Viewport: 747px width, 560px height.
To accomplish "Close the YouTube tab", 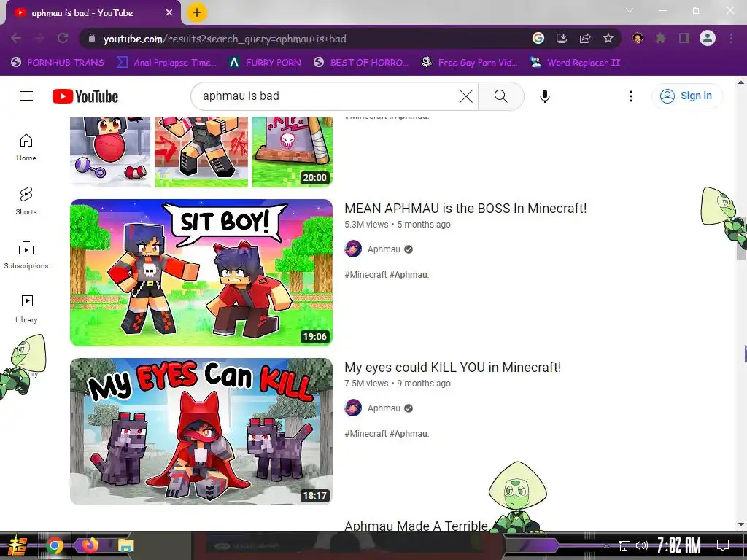I will (169, 13).
